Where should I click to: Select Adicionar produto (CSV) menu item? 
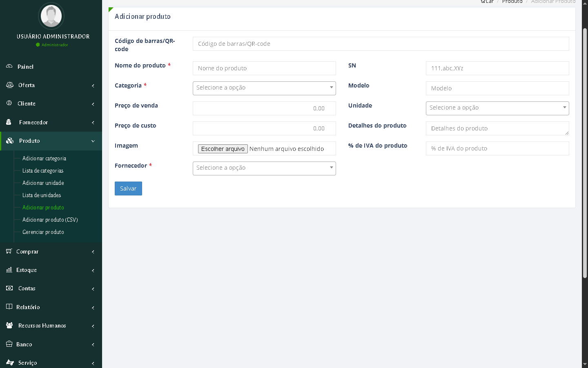pos(50,220)
